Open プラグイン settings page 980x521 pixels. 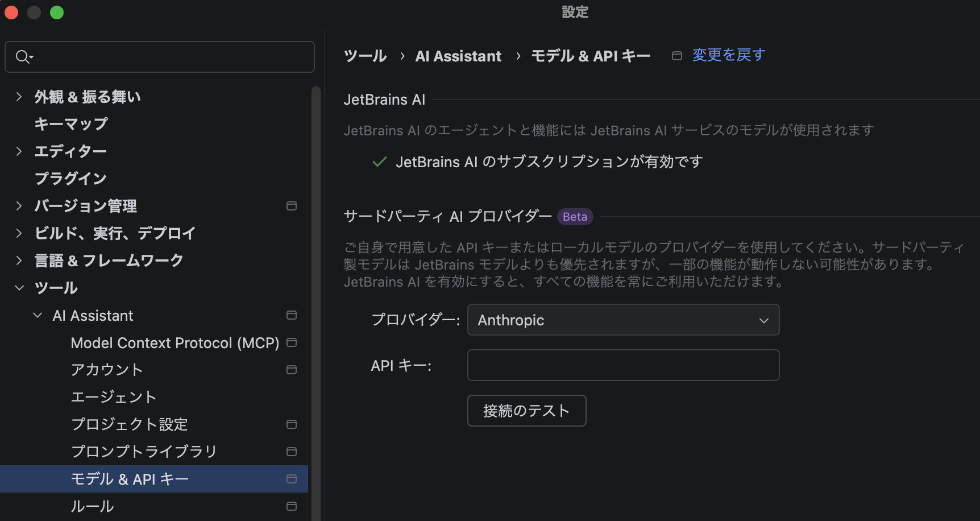(x=70, y=179)
